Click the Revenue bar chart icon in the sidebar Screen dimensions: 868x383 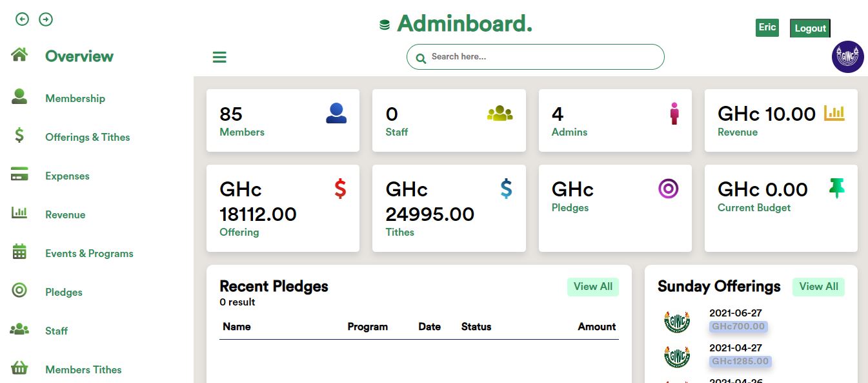pos(19,213)
